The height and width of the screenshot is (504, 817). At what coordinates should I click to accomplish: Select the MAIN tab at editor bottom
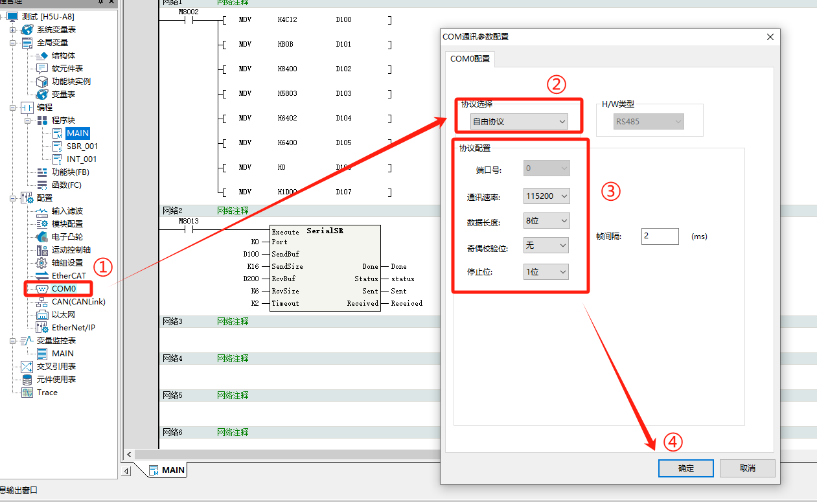(167, 470)
